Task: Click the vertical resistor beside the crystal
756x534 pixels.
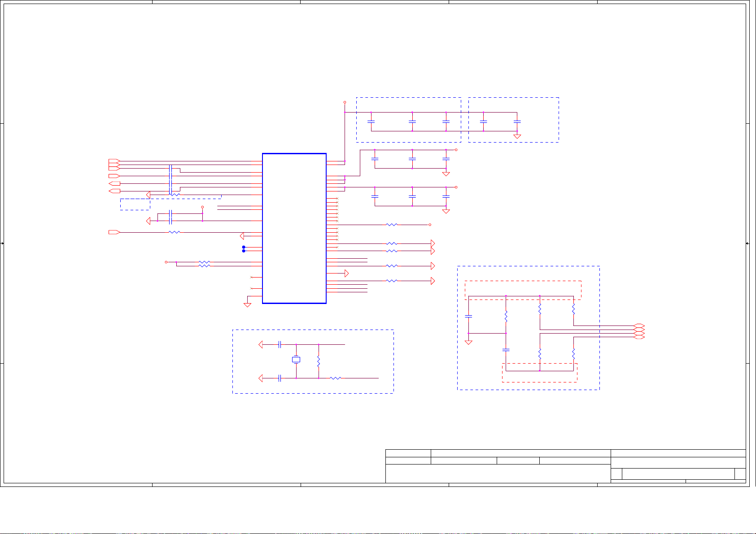Action: coord(319,361)
